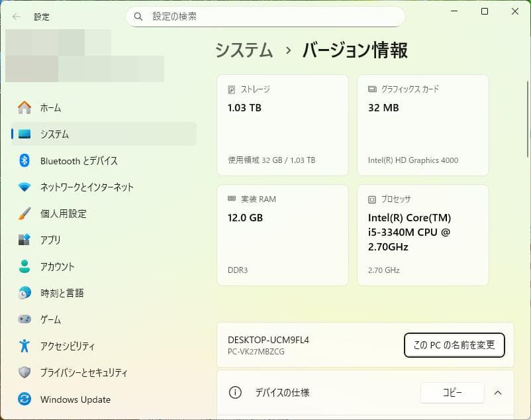This screenshot has width=531, height=420.
Task: Click the アカウント person icon
Action: tap(24, 266)
